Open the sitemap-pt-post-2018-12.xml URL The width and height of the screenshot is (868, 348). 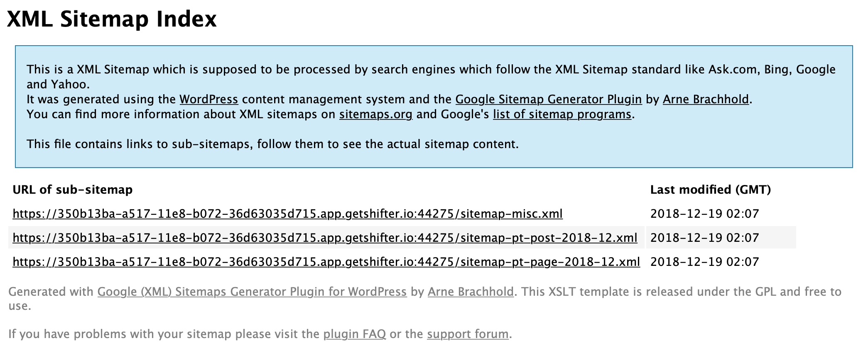pos(325,238)
